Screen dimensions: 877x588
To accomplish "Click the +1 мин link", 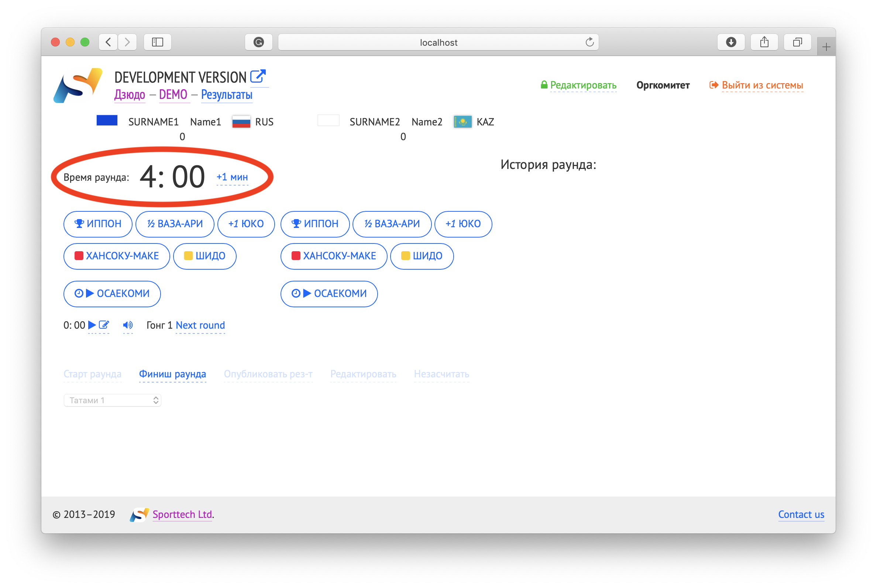I will [232, 177].
